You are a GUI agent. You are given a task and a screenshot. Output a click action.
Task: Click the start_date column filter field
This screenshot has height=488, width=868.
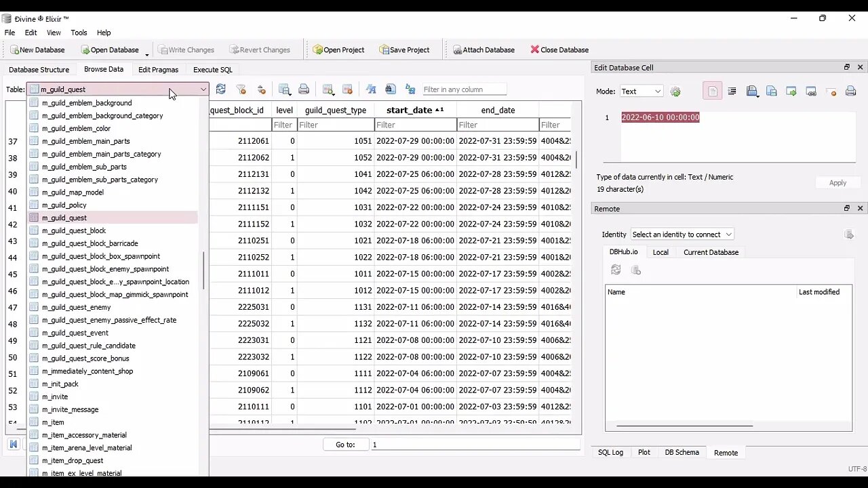(415, 125)
